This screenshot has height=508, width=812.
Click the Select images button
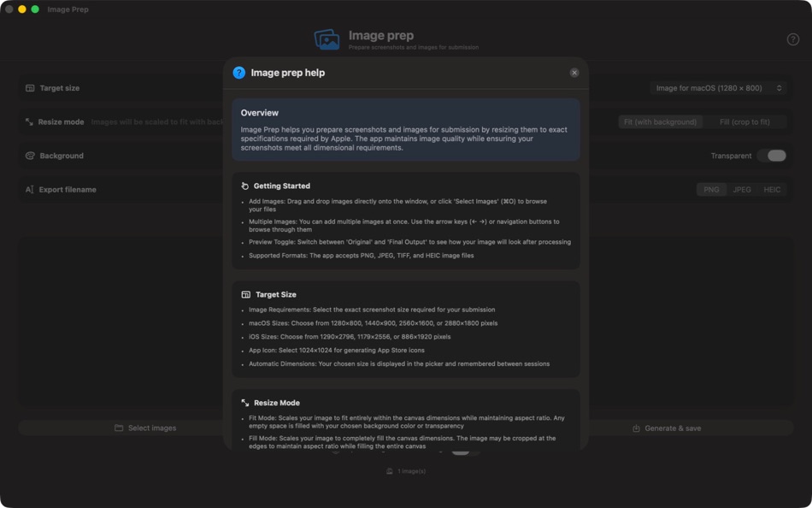click(145, 428)
